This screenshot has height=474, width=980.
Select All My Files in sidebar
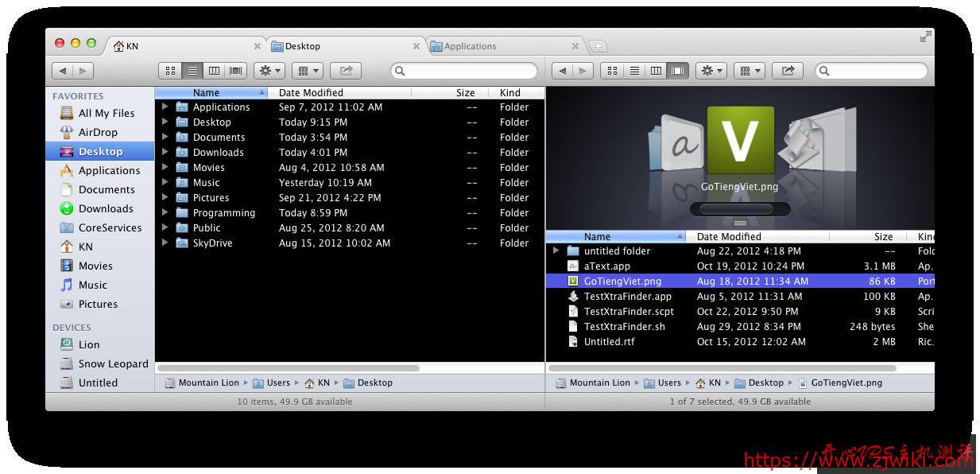[x=106, y=113]
